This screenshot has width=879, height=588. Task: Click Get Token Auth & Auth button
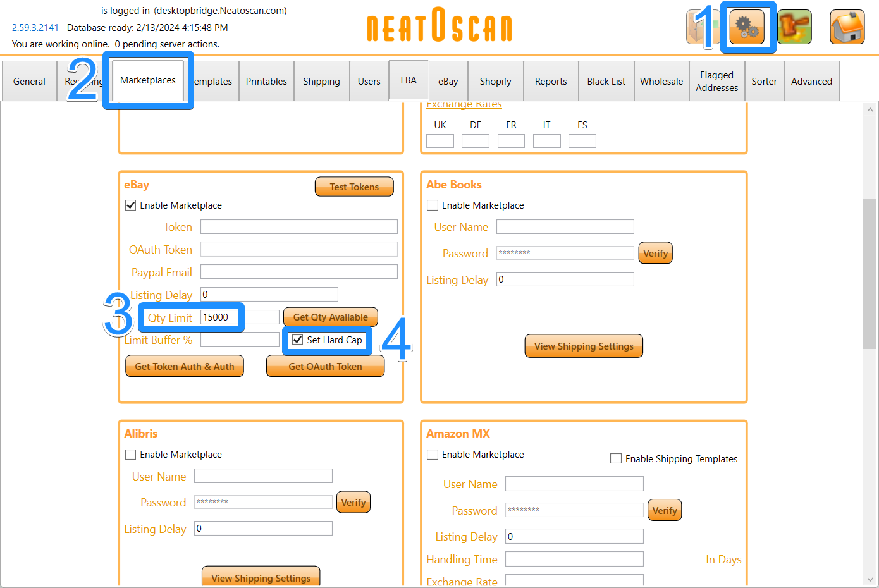[x=185, y=366]
